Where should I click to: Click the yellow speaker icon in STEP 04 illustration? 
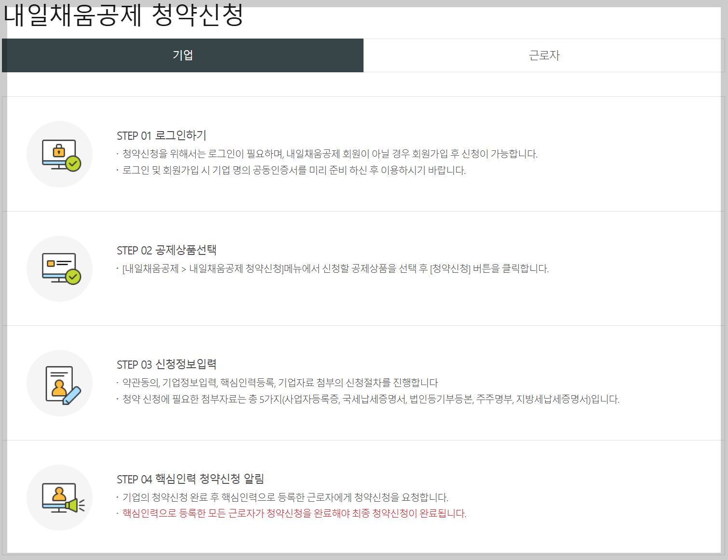70,505
